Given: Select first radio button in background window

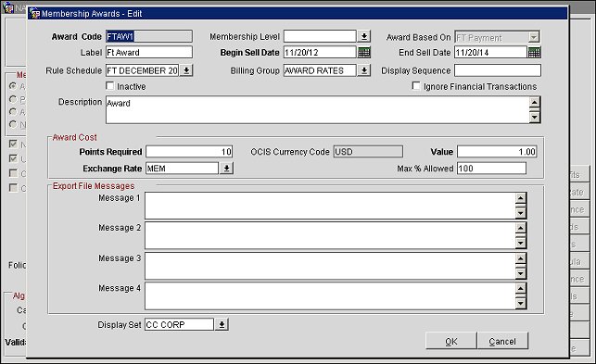Looking at the screenshot, I should 13,86.
